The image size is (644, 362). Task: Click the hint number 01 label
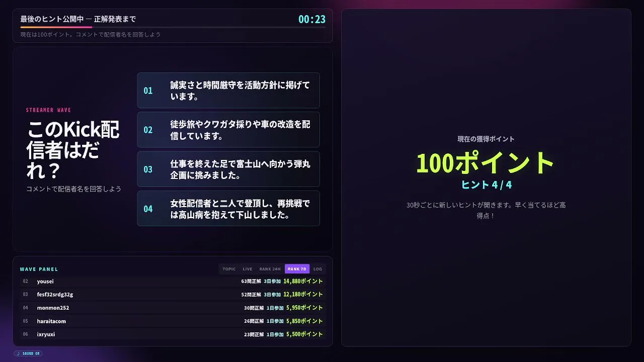pos(148,90)
